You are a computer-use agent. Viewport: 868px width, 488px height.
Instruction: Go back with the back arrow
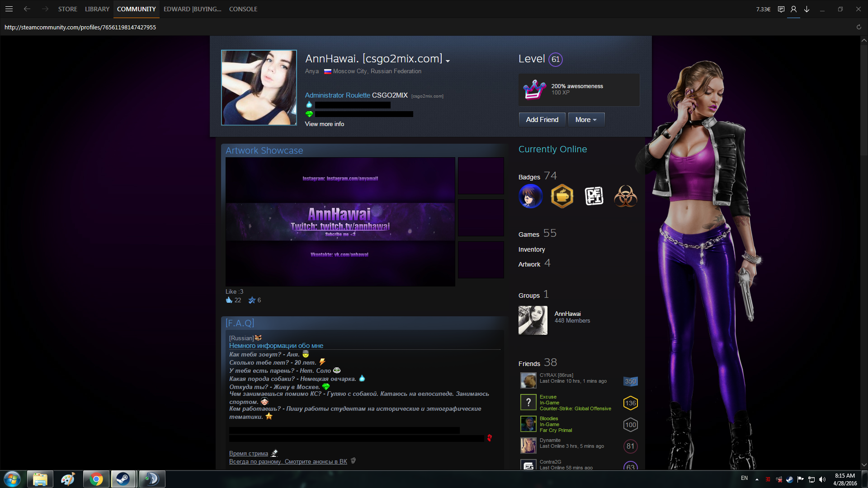pos(27,9)
